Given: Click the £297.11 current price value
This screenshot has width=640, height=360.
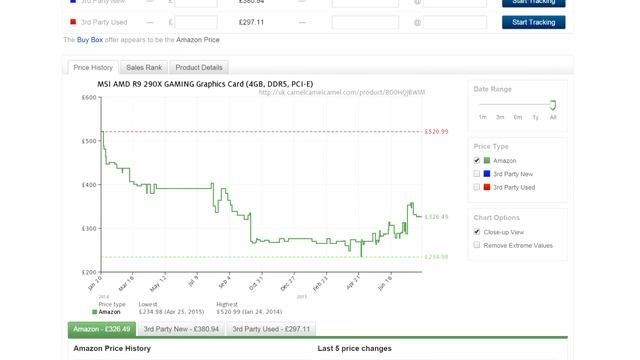Looking at the screenshot, I should click(251, 22).
